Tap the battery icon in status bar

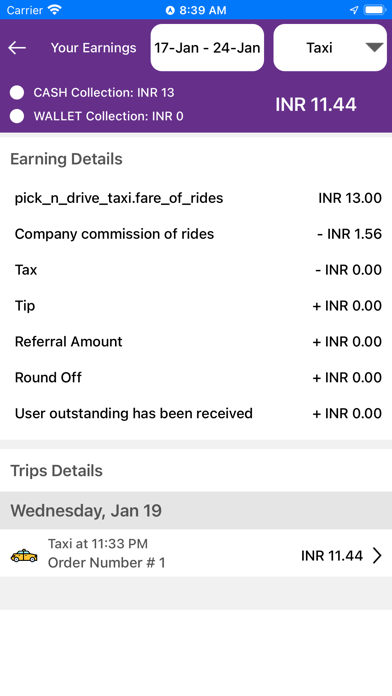pyautogui.click(x=375, y=10)
